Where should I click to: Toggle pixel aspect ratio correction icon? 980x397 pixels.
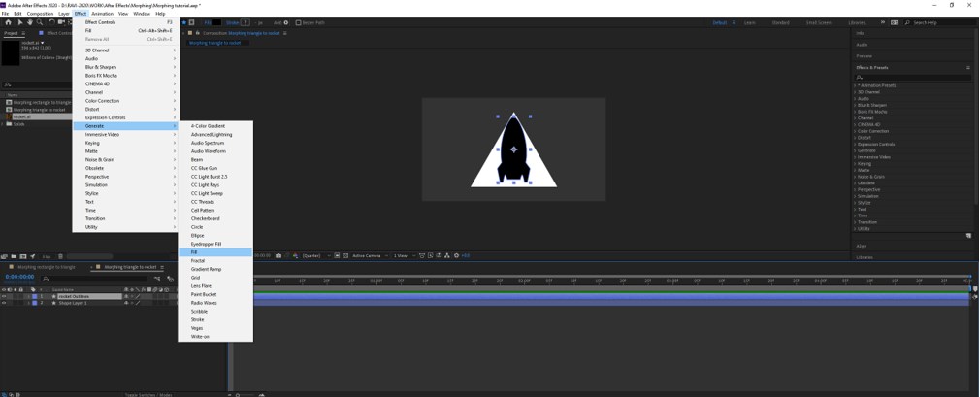pyautogui.click(x=422, y=255)
